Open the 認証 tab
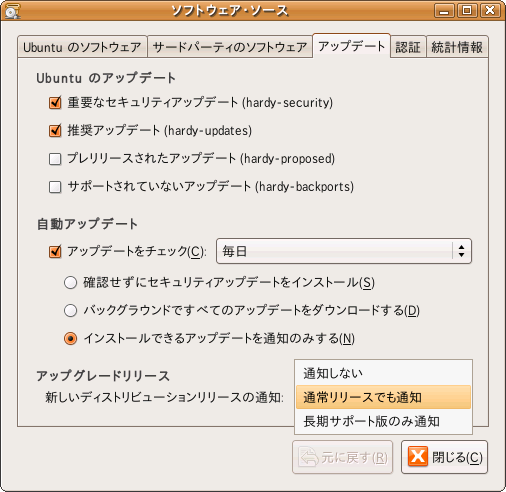This screenshot has height=492, width=506. coord(408,47)
